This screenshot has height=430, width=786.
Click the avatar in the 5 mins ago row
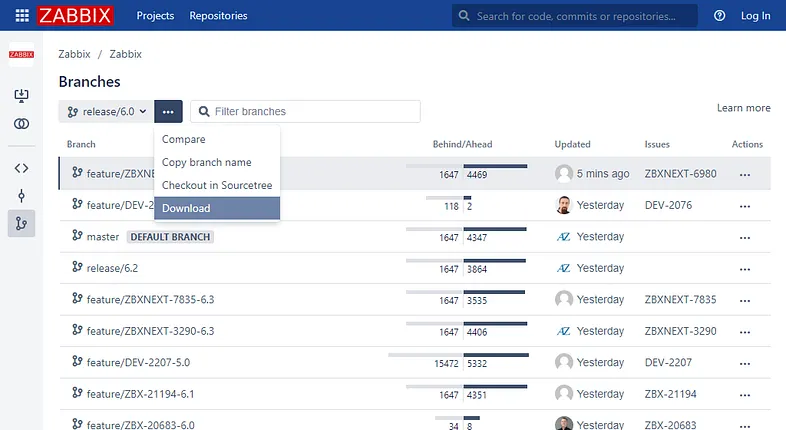click(x=564, y=173)
